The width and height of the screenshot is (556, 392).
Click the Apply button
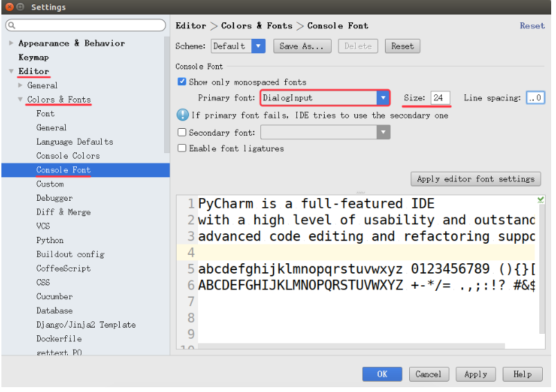(x=476, y=374)
